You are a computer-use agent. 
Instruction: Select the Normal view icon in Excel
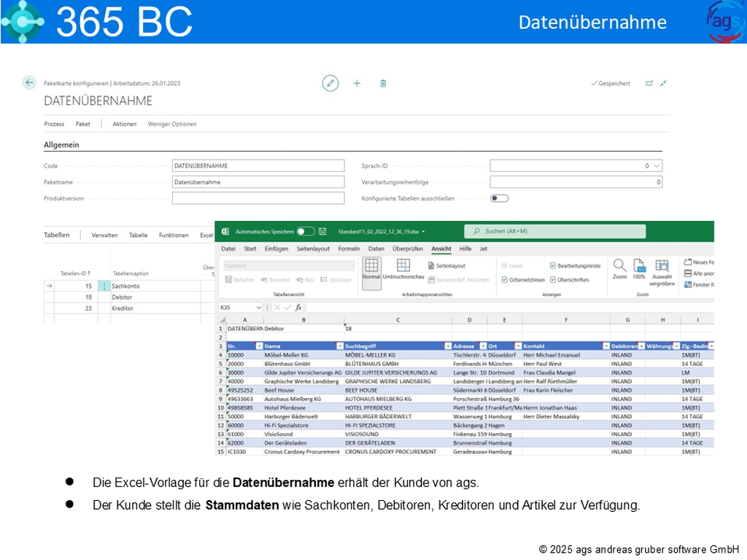pyautogui.click(x=371, y=269)
